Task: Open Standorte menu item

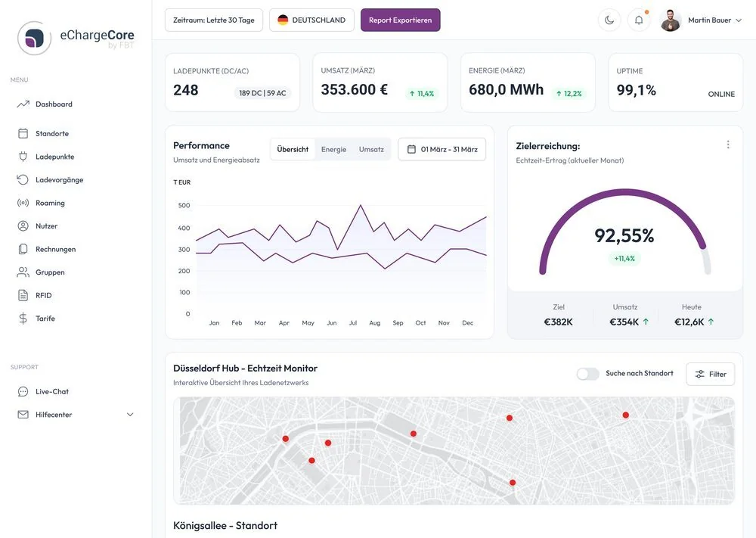Action: tap(52, 134)
